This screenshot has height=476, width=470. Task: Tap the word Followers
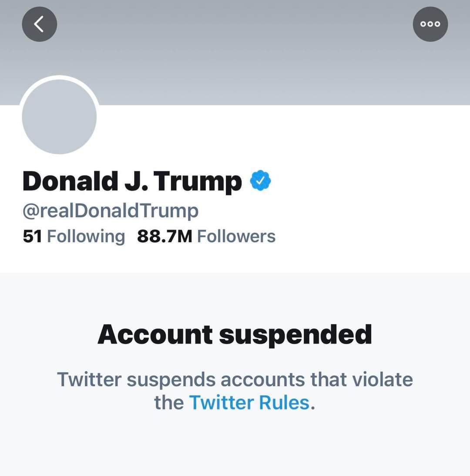pos(236,236)
